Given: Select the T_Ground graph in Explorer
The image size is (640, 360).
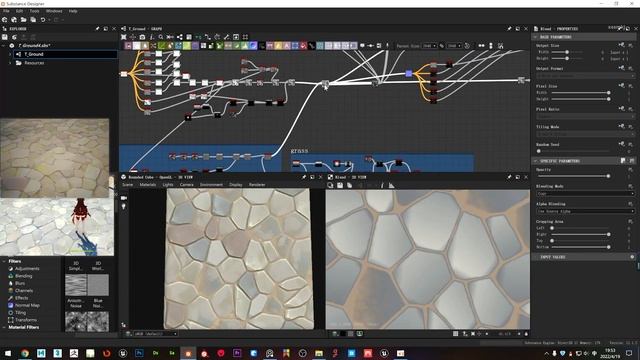Looking at the screenshot, I should [x=65, y=54].
